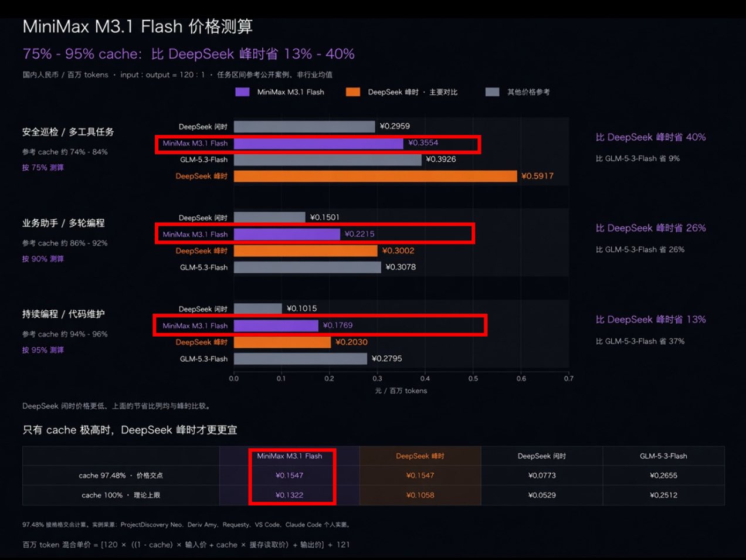The image size is (746, 560).
Task: Click the title 'MiniMax M3.1 Flash 价格测算'
Action: pos(138,27)
